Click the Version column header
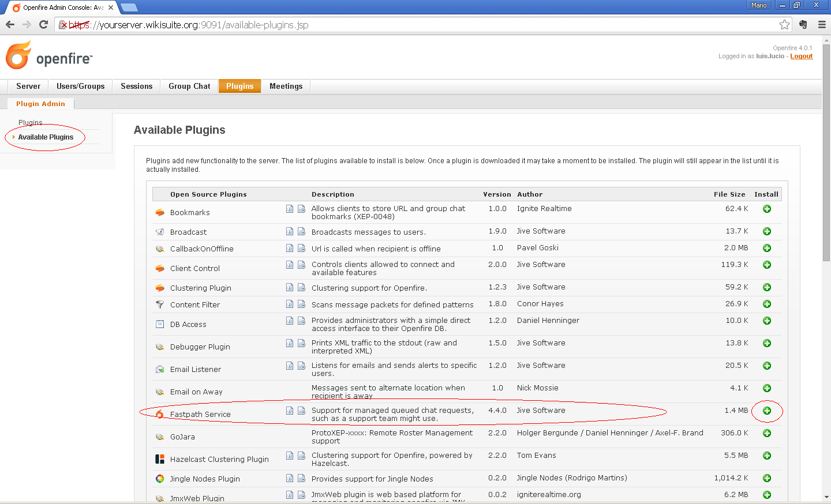This screenshot has height=504, width=831. pos(497,194)
